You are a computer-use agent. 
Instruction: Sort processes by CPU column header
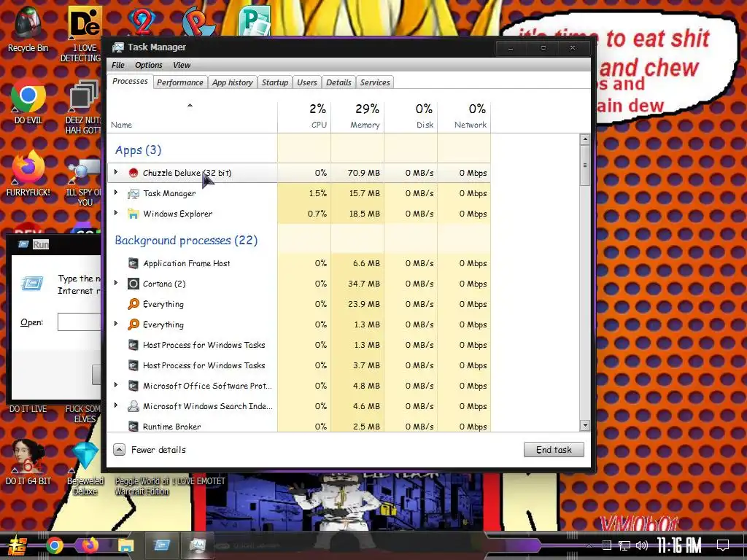tap(304, 117)
